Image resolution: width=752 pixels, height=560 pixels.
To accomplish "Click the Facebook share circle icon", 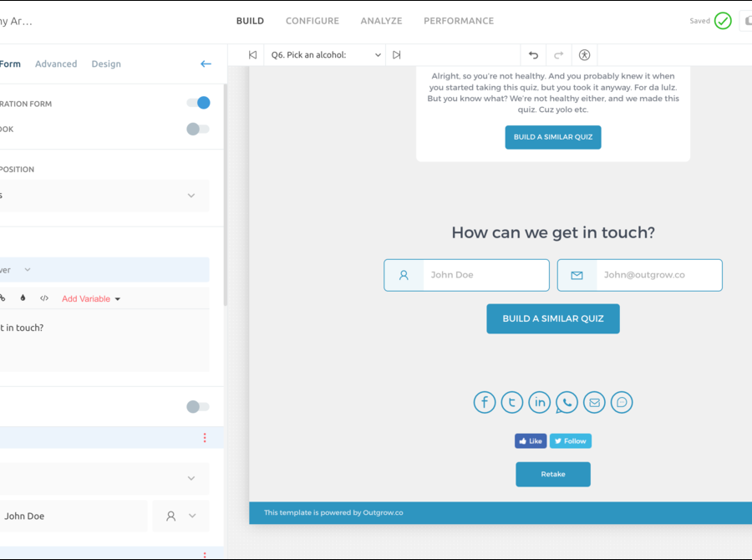I will (485, 402).
